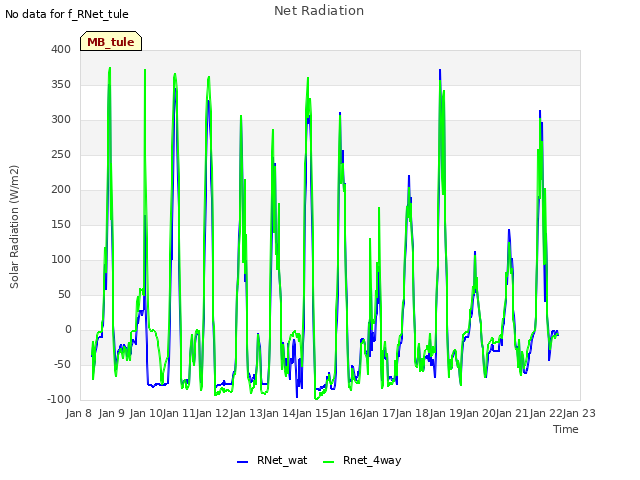Click the Jan 8 tick label
Image resolution: width=640 pixels, height=480 pixels.
pyautogui.click(x=79, y=413)
